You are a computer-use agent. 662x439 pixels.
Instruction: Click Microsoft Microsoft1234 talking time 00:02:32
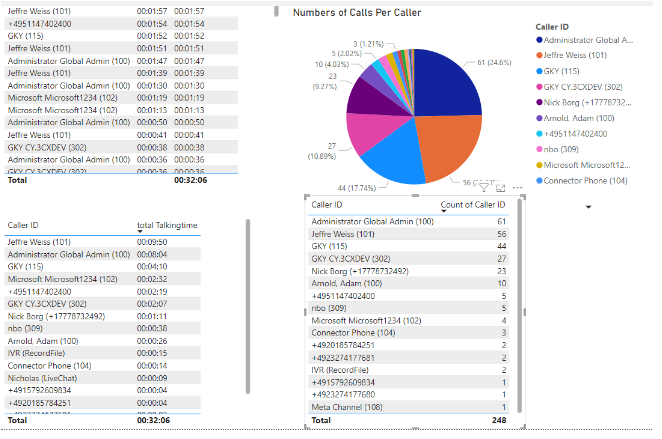click(152, 279)
